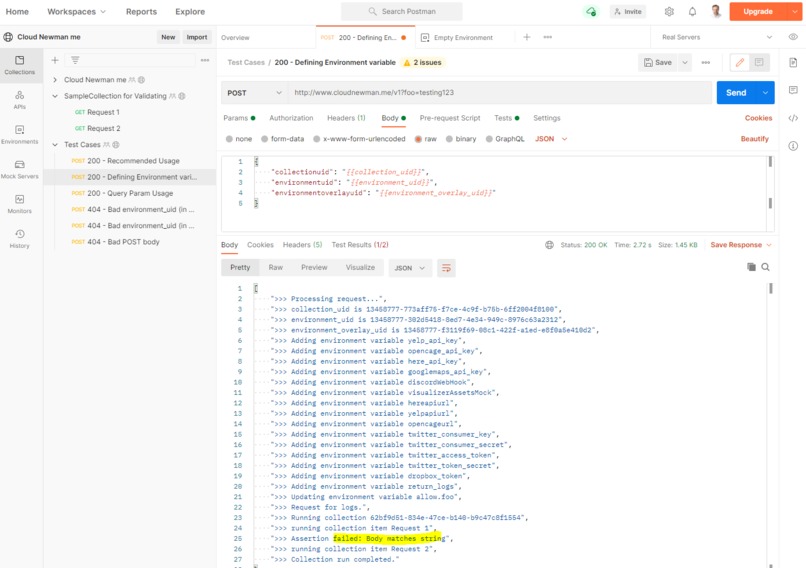Collapse the Test Cases collection

[55, 144]
